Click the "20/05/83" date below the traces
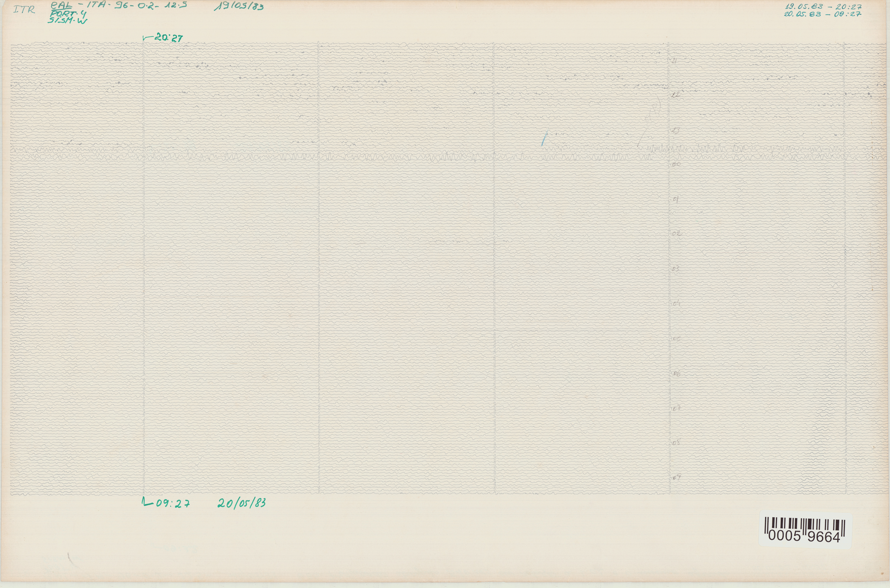Viewport: 890px width, 588px height. (x=242, y=503)
